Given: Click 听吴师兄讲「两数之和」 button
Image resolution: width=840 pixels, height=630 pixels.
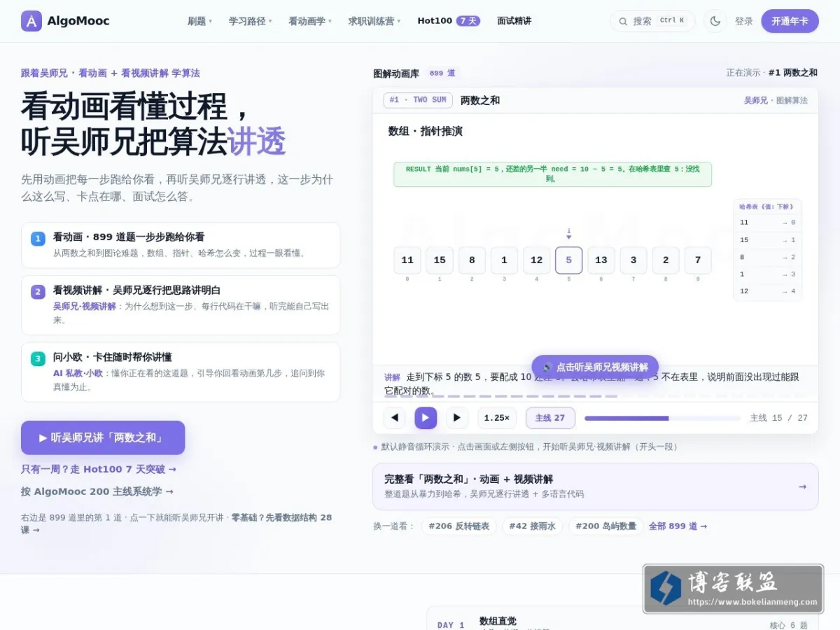Looking at the screenshot, I should tap(103, 437).
